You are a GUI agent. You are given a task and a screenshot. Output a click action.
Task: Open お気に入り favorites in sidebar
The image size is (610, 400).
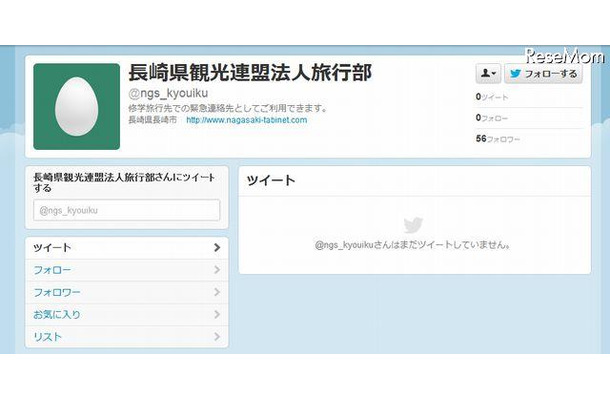127,314
